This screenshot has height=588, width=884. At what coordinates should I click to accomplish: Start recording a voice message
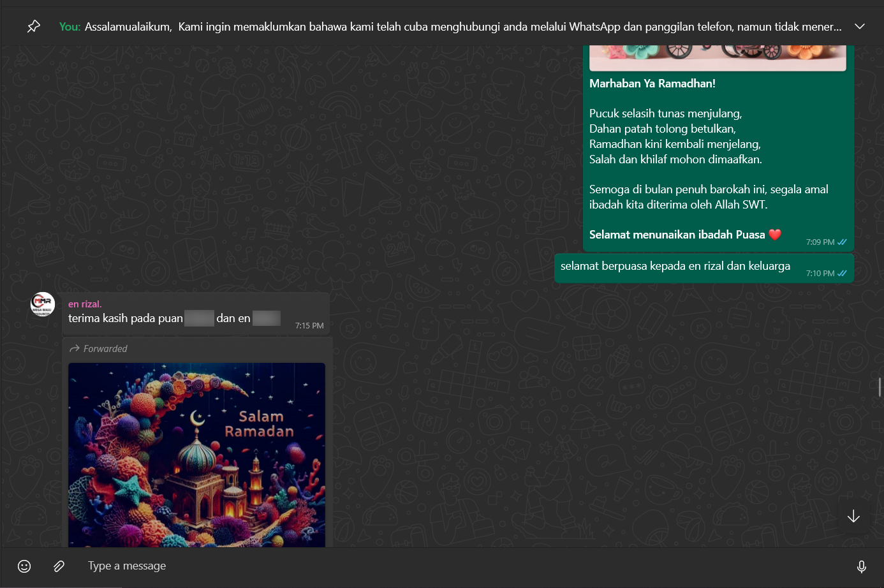(862, 566)
